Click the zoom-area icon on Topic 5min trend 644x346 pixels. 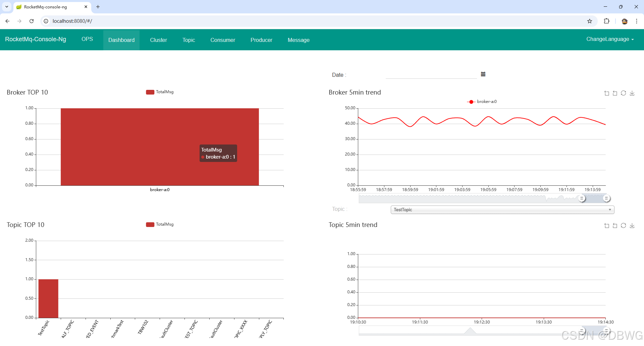(607, 226)
